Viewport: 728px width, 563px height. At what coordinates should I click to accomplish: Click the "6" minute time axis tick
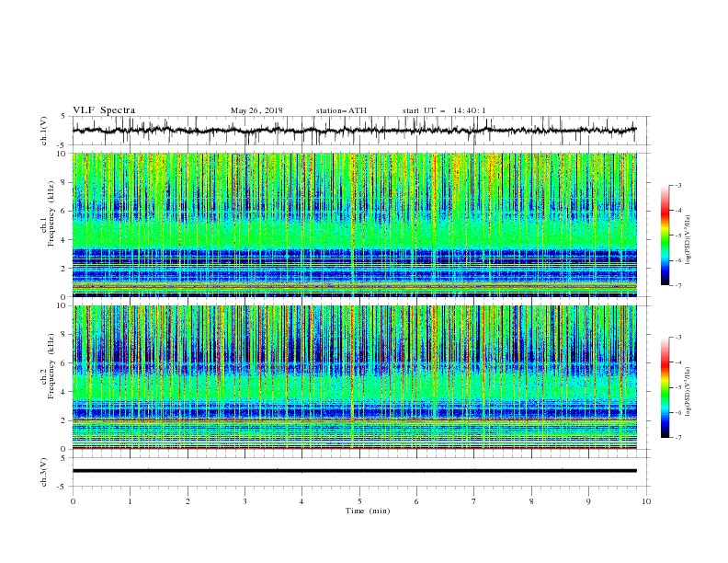pyautogui.click(x=416, y=501)
